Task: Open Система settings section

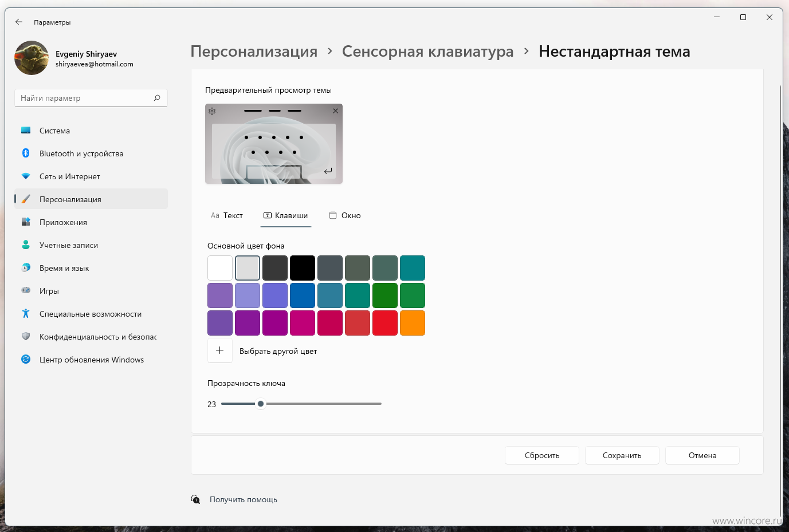Action: coord(91,131)
